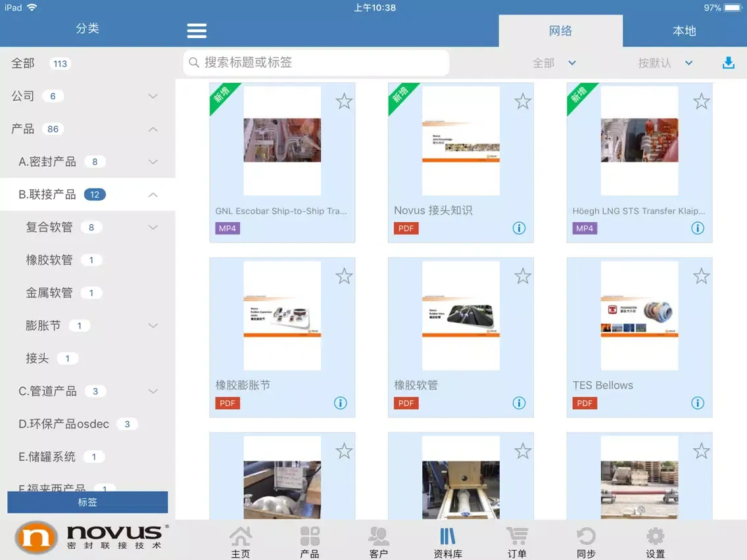
Task: Select 金属软管 category
Action: pos(87,293)
